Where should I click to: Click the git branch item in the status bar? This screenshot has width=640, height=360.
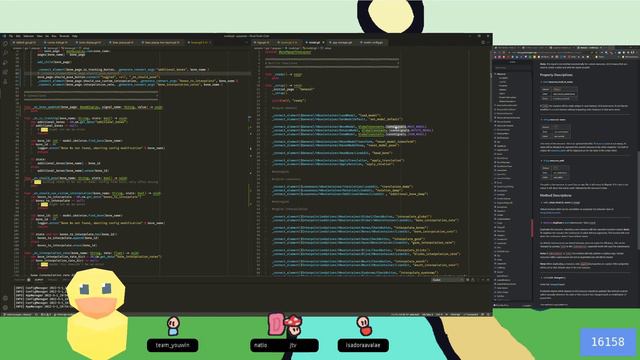click(x=17, y=315)
